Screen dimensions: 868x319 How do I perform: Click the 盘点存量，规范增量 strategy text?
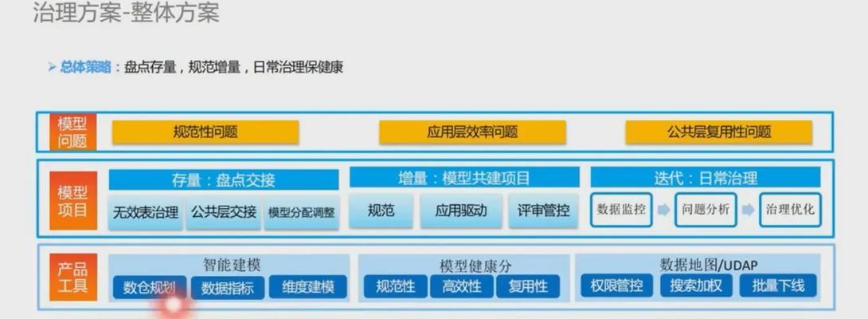[182, 67]
